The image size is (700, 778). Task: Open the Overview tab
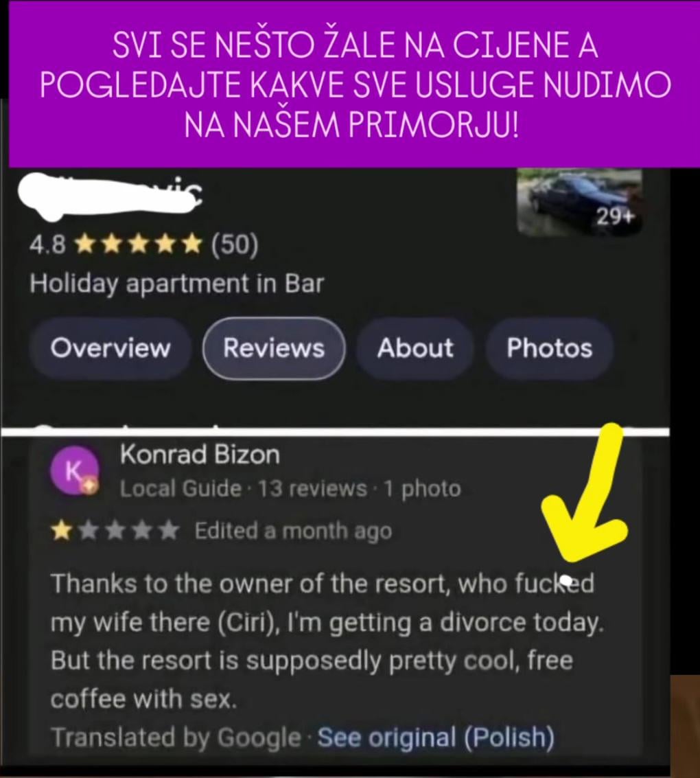pos(110,348)
